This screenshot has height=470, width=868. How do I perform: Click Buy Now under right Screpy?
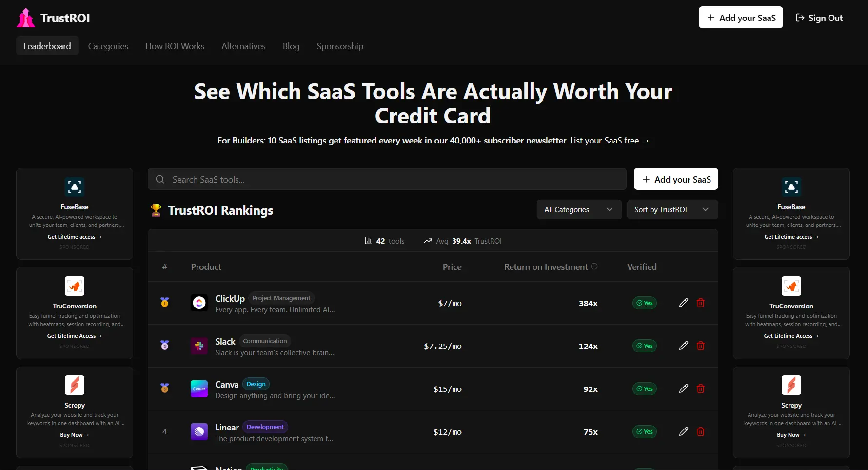791,435
